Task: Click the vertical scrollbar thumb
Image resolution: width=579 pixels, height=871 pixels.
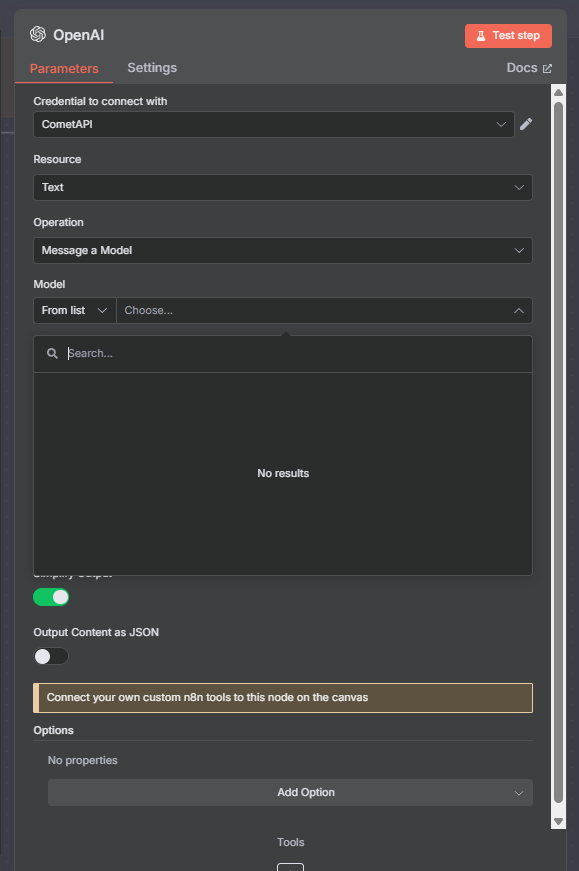Action: pos(558,452)
